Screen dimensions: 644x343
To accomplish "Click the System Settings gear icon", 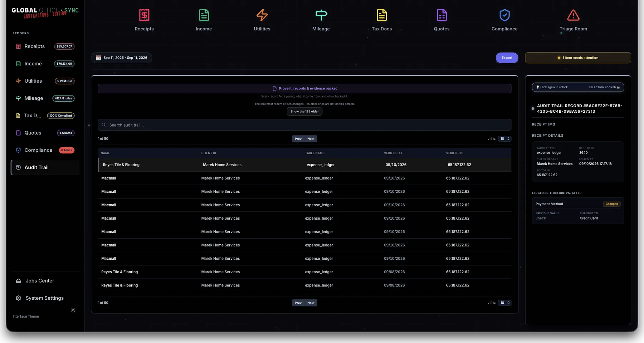I will [18, 298].
